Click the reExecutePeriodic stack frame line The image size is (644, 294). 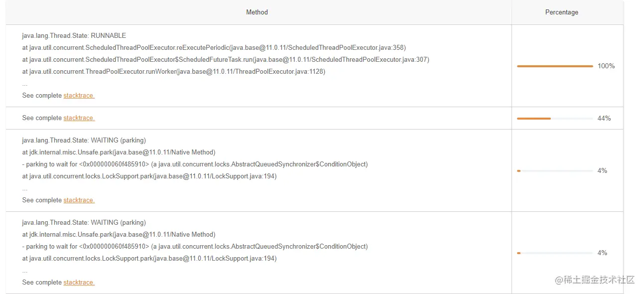click(x=214, y=48)
